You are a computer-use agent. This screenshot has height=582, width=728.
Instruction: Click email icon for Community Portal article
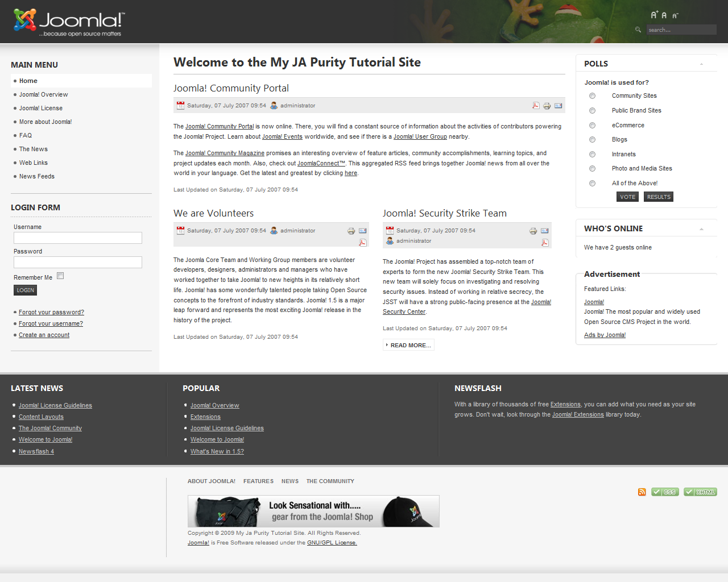click(x=559, y=106)
